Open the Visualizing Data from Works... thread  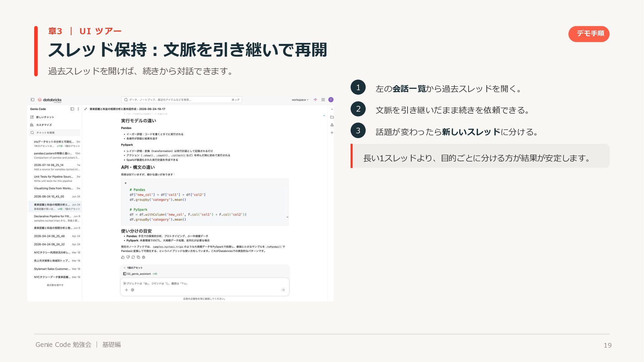point(55,188)
